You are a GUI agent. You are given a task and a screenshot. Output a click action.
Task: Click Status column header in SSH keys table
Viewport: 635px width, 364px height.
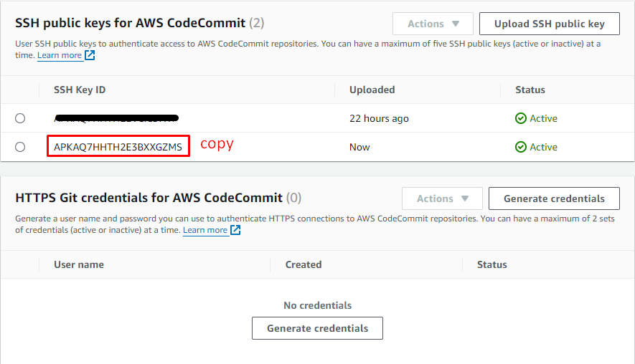coord(530,90)
